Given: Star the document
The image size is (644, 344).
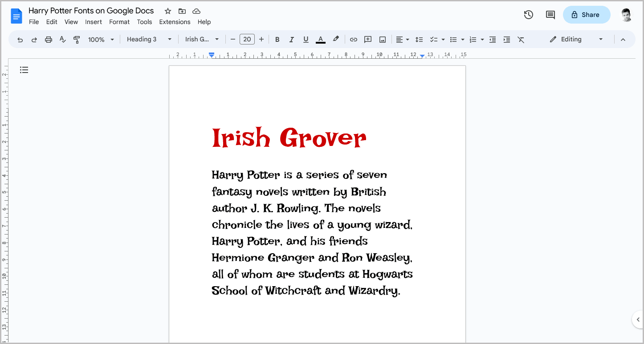Looking at the screenshot, I should (167, 11).
